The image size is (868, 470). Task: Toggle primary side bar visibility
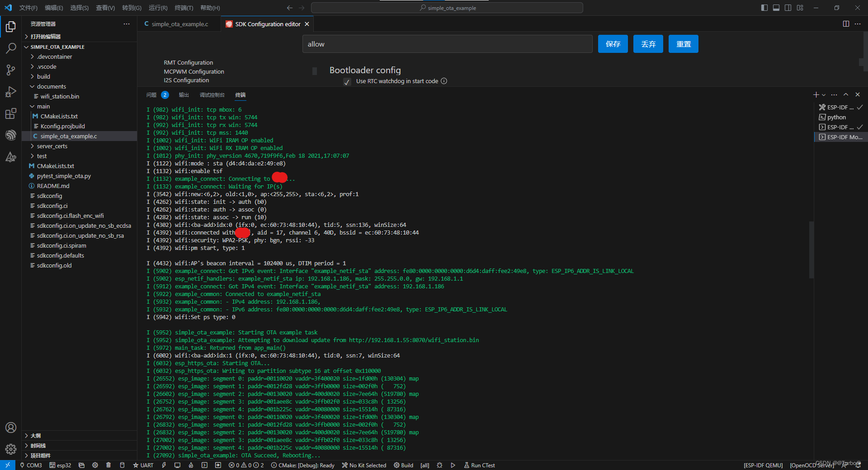[764, 8]
